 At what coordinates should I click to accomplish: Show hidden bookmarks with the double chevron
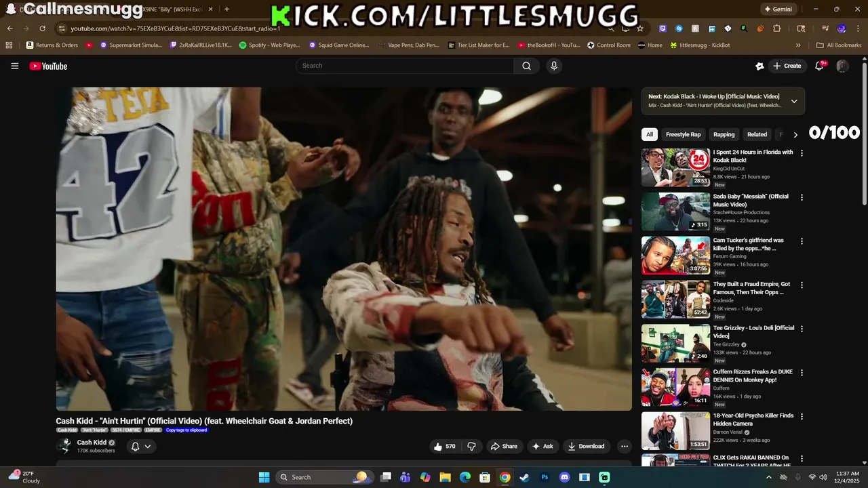coord(798,45)
